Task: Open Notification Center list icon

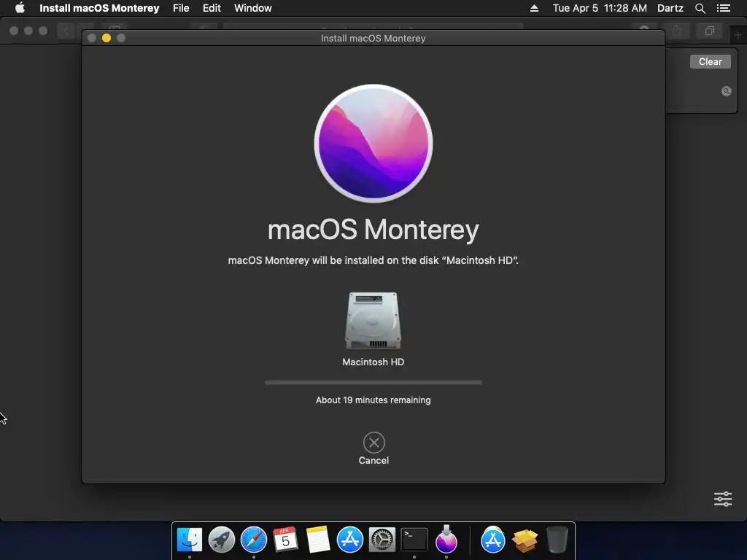Action: coord(723,8)
